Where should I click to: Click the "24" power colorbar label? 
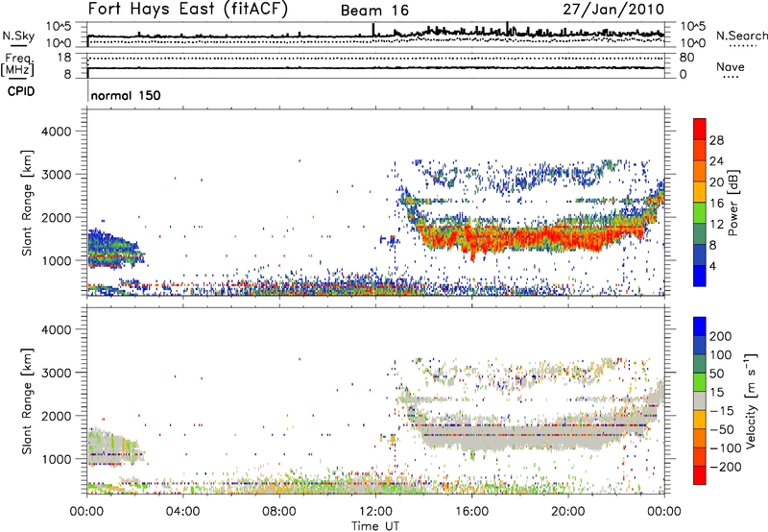[x=716, y=161]
